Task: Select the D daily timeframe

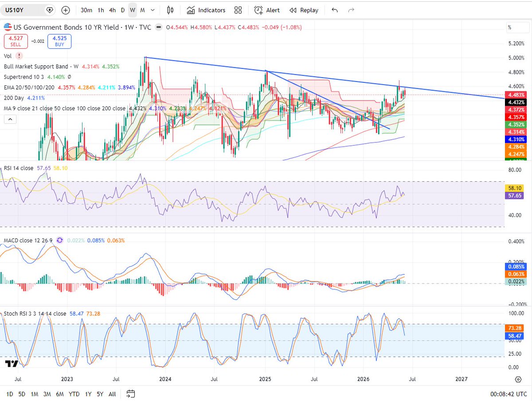Action: pos(123,10)
